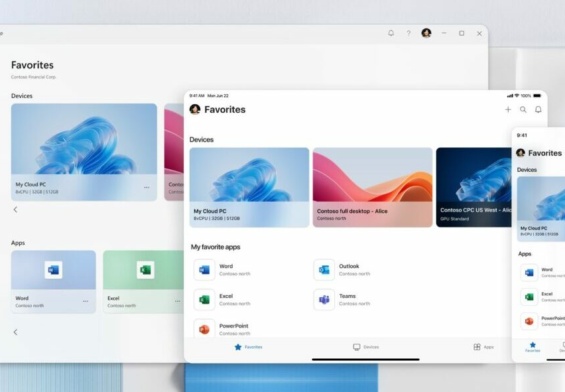
Task: Go to previous apps with left chevron
Action: (15, 332)
